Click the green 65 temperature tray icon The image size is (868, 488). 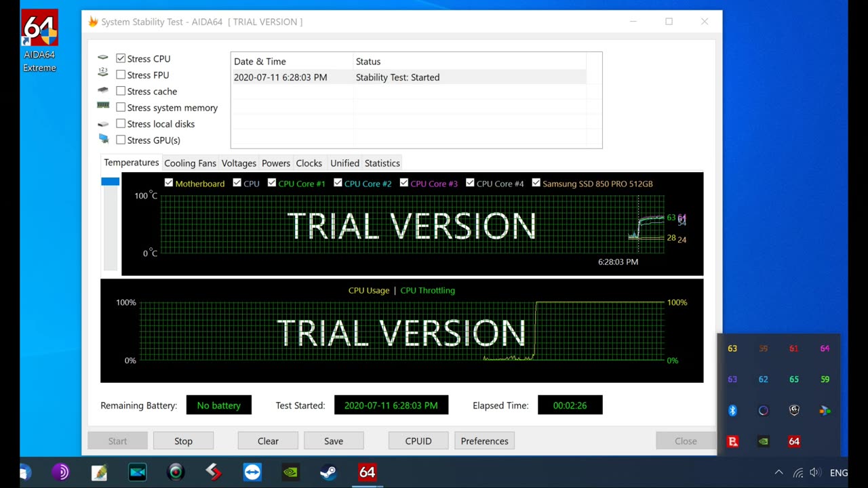pyautogui.click(x=794, y=380)
